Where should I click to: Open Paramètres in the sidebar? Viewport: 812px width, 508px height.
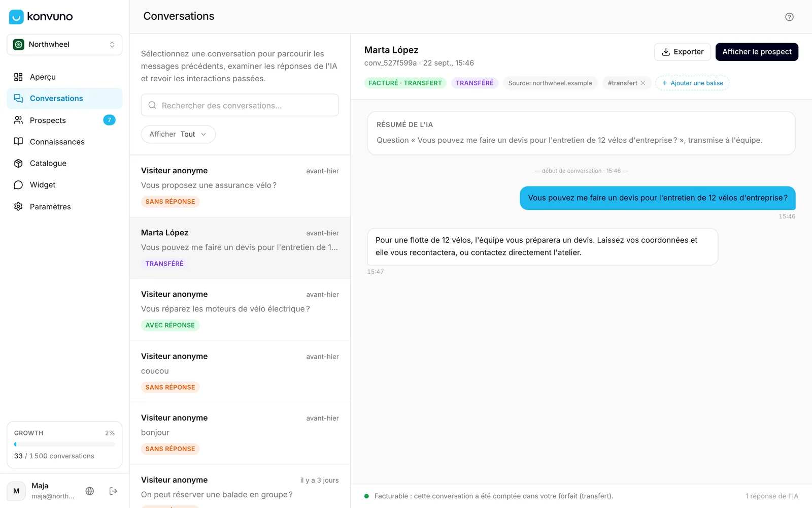click(64, 207)
